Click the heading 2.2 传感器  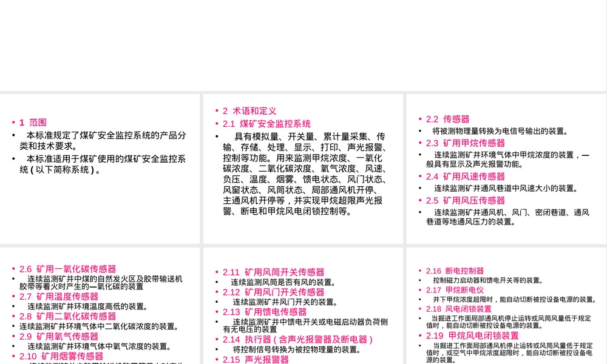pyautogui.click(x=447, y=119)
